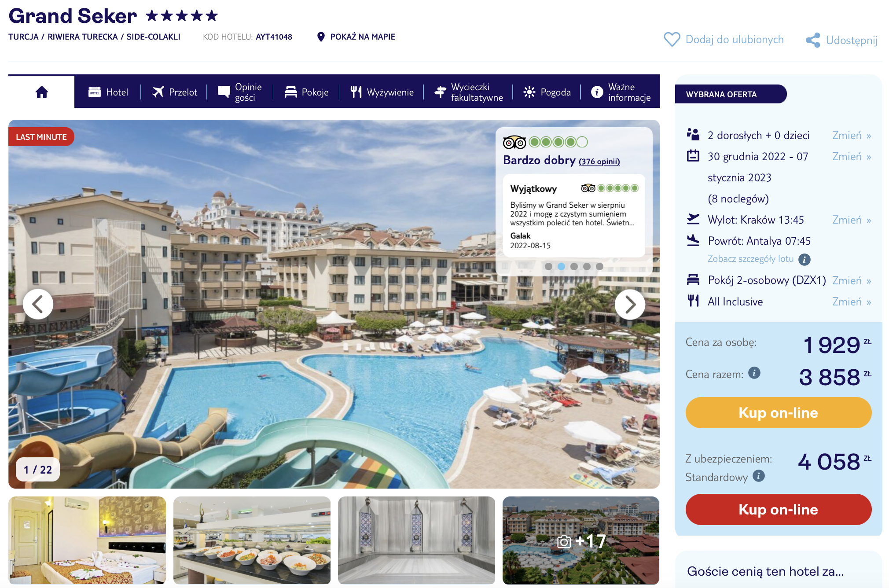Select the first review carousel dot

click(548, 266)
